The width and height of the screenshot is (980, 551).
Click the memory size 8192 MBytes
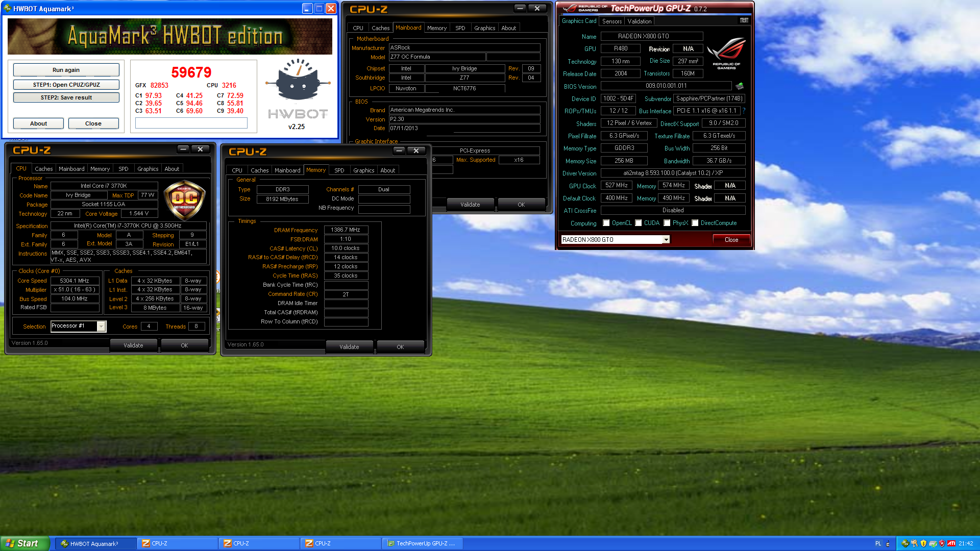pos(282,199)
